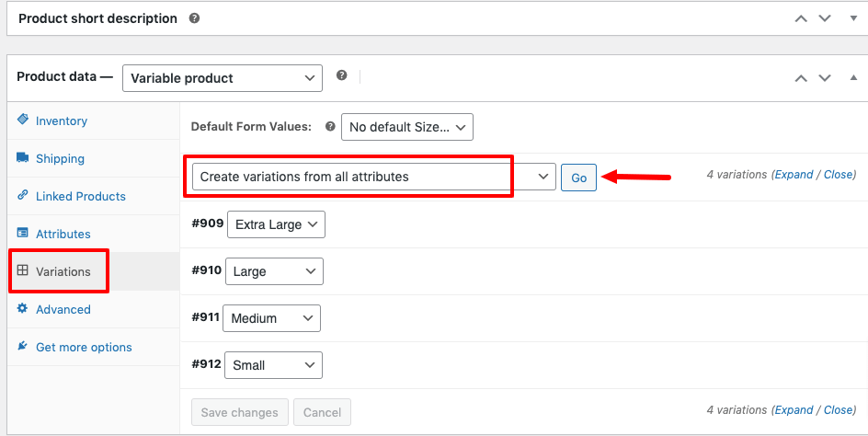Screen dimensions: 868x436
Task: Open the Variable product type dropdown
Action: (x=222, y=78)
